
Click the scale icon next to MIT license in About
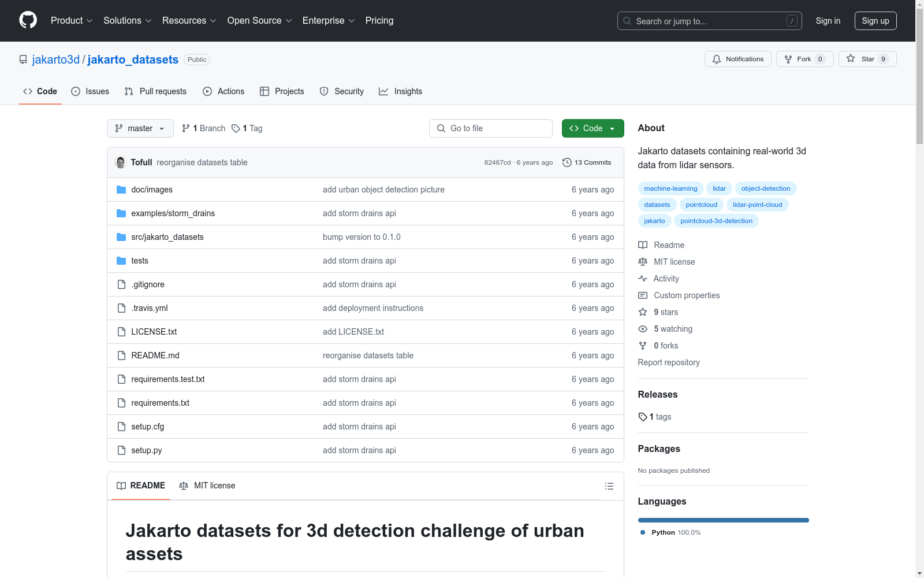pyautogui.click(x=643, y=262)
